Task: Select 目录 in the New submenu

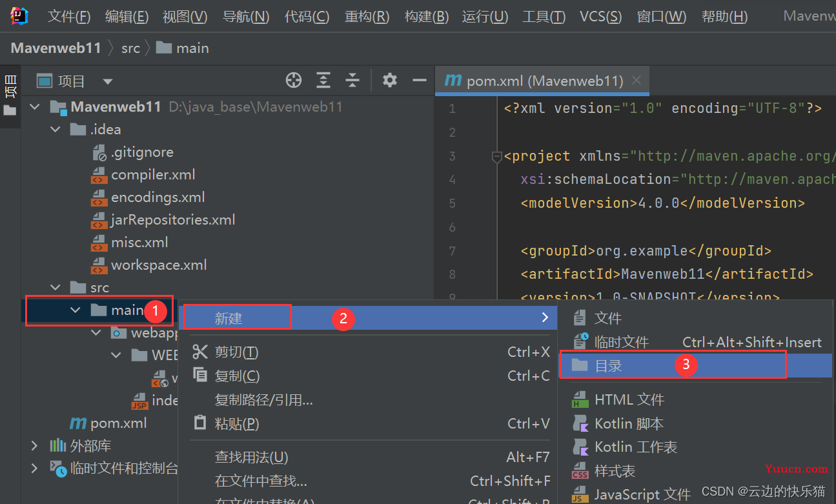Action: pyautogui.click(x=695, y=365)
